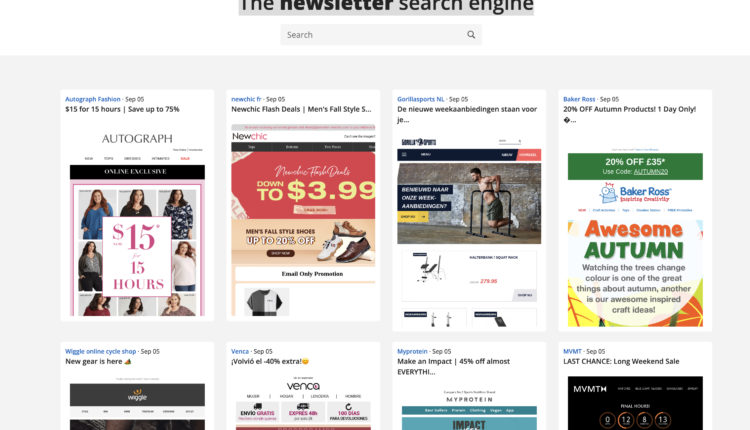This screenshot has width=750, height=430.
Task: Open the Myprotein sender link
Action: [412, 351]
